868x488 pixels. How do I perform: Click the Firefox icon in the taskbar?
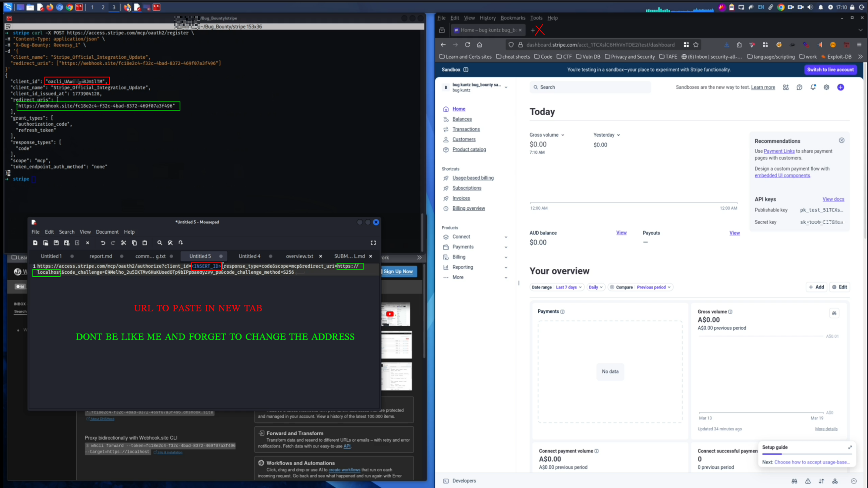pyautogui.click(x=50, y=7)
